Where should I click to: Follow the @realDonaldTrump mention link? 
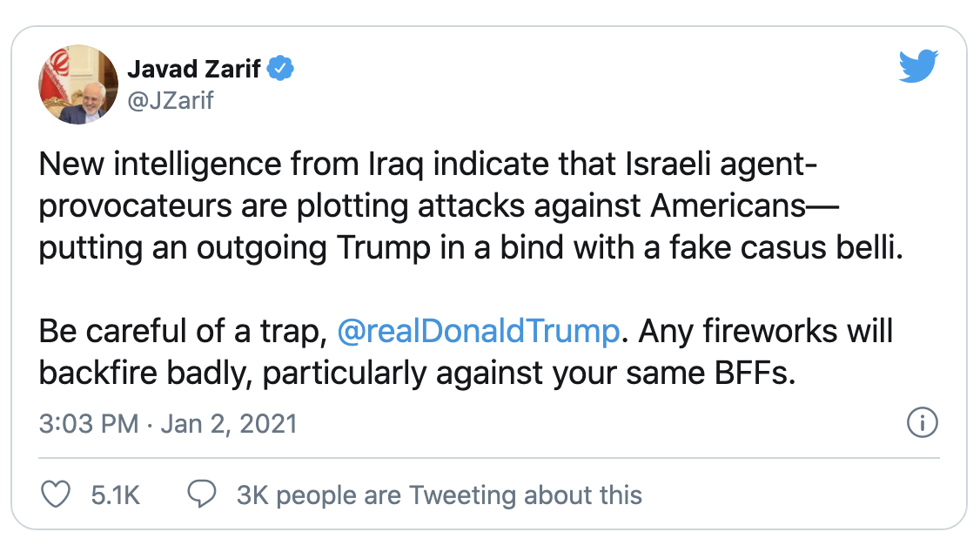tap(478, 332)
